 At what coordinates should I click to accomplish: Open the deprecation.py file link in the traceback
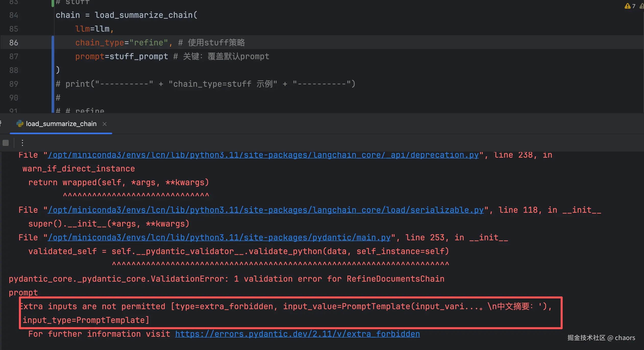point(263,155)
